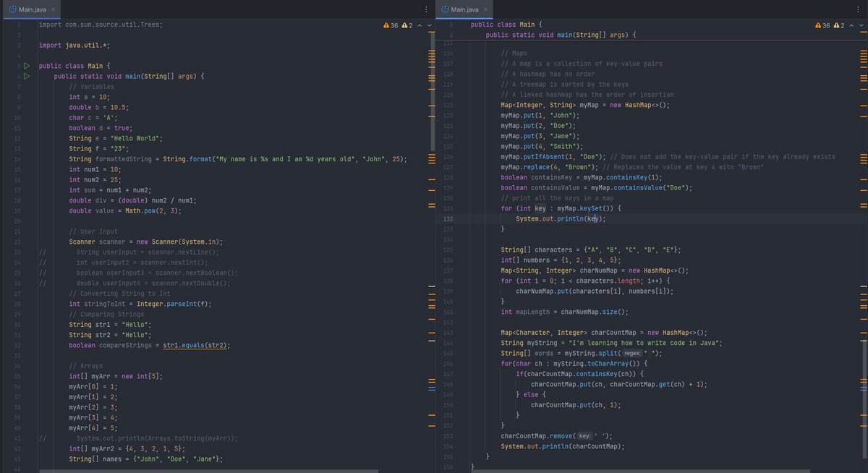868x473 pixels.
Task: Open the left editor's tab options menu
Action: (425, 9)
